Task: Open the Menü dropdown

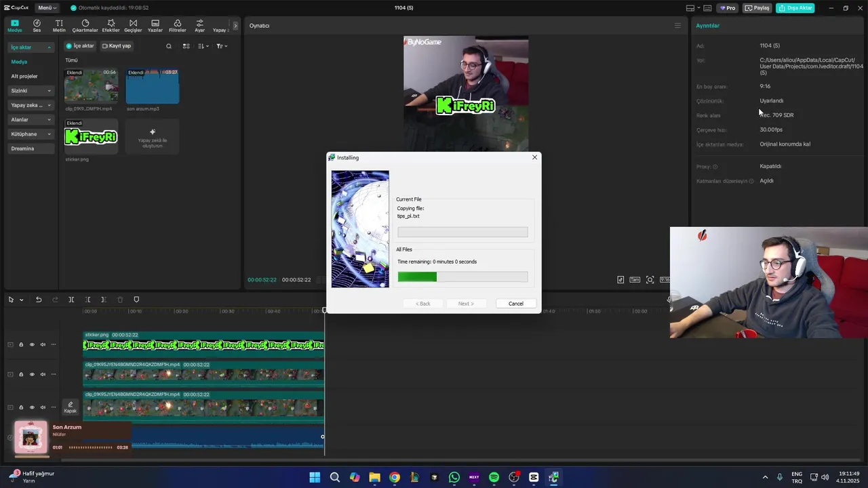Action: (x=47, y=8)
